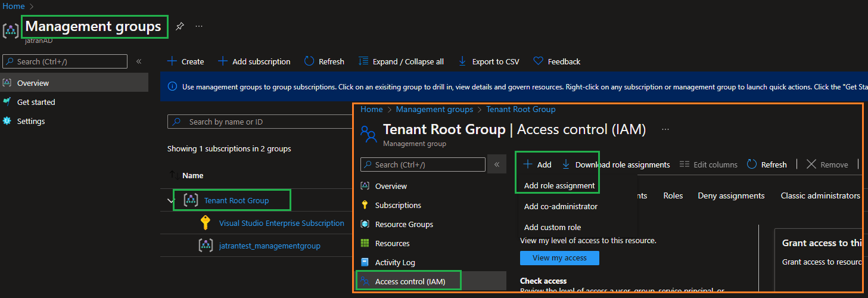The image size is (868, 298).
Task: Choose Add role assignment from menu
Action: (559, 185)
